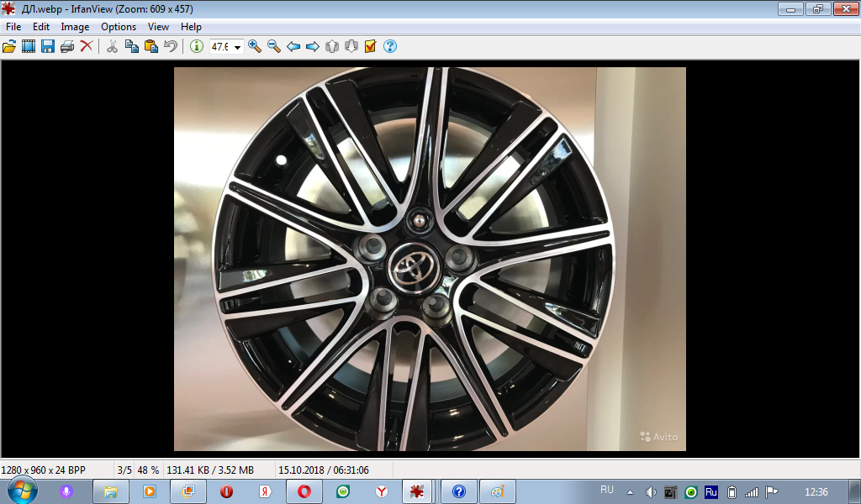861x504 pixels.
Task: Click the previous page up-arrow icon
Action: 331,46
